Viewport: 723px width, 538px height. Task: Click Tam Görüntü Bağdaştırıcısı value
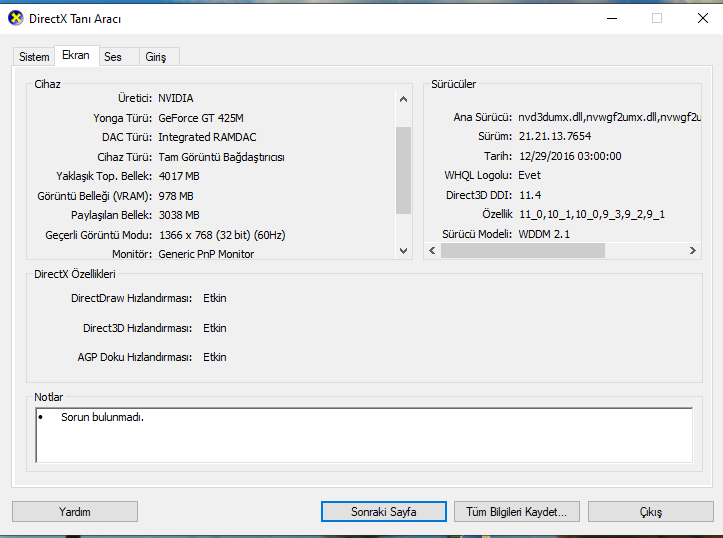tap(221, 157)
